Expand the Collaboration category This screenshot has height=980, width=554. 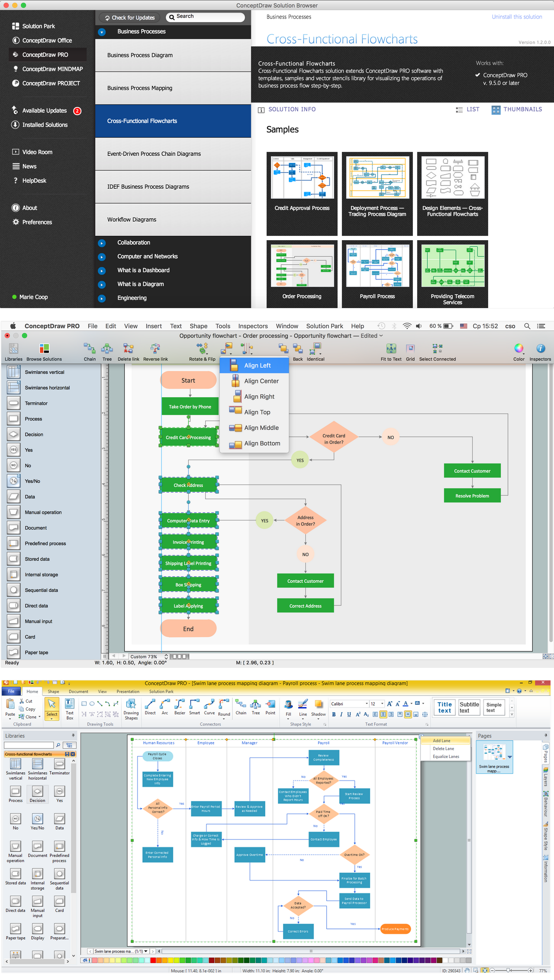pyautogui.click(x=102, y=243)
